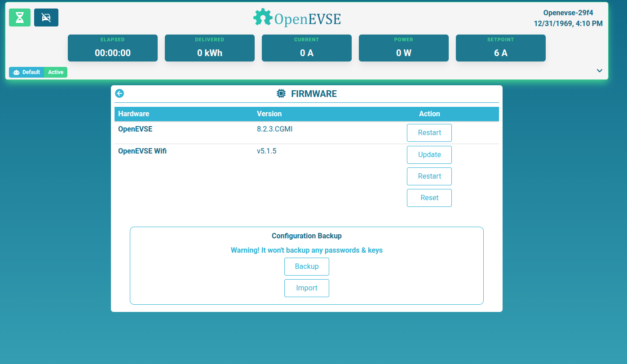Click the car disconnected status icon
Viewport: 627px width, 364px height.
point(46,18)
